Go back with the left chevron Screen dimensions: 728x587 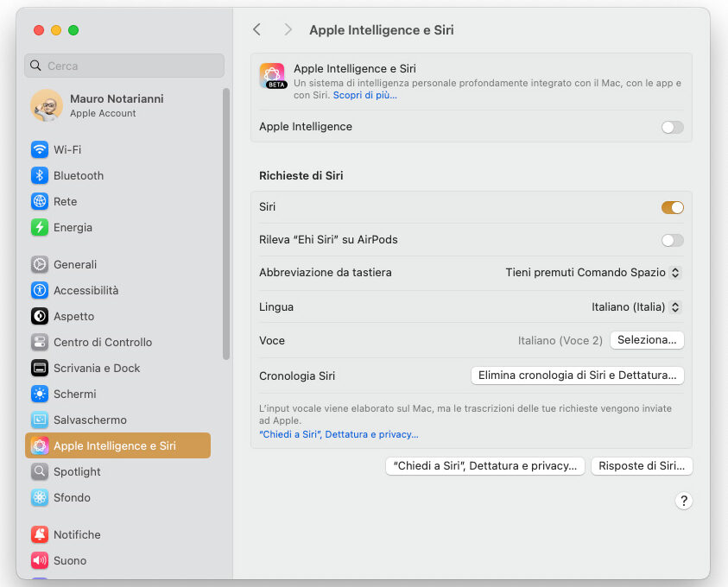pyautogui.click(x=256, y=29)
